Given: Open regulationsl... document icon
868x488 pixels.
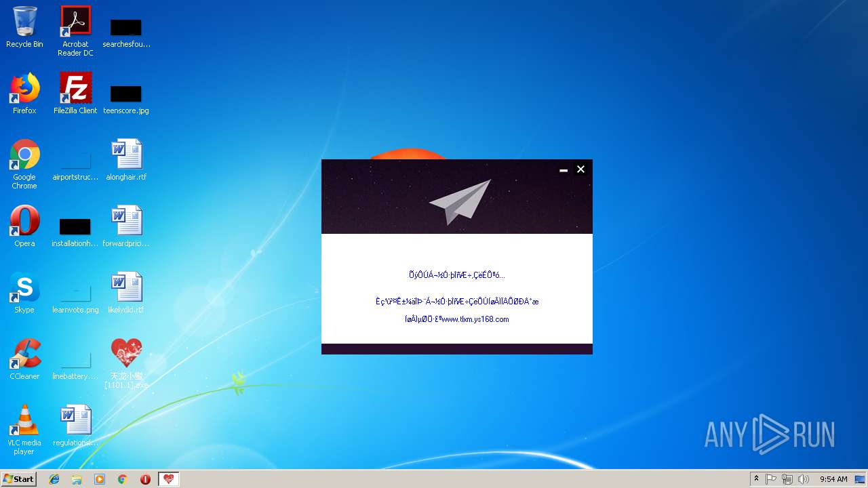Looking at the screenshot, I should (x=75, y=426).
